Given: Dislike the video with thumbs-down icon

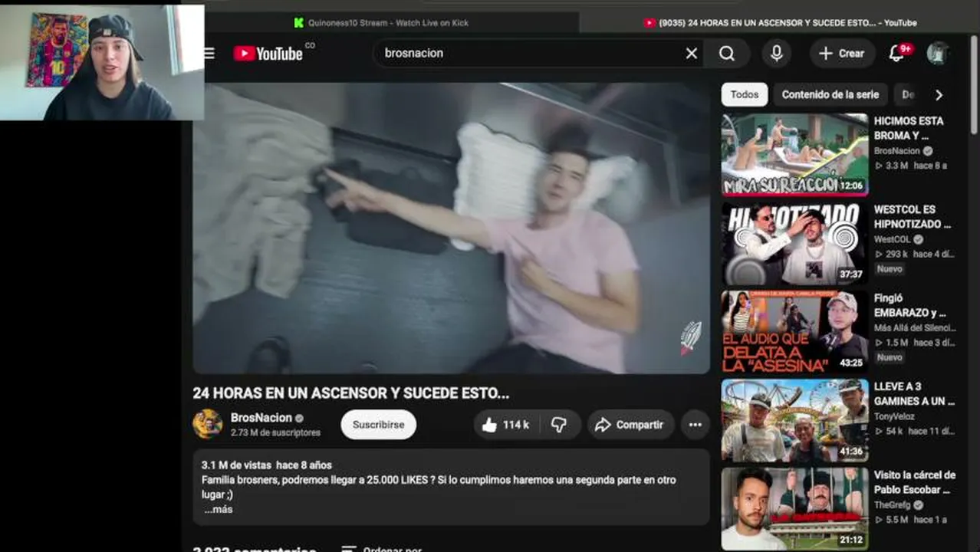Looking at the screenshot, I should pyautogui.click(x=560, y=425).
